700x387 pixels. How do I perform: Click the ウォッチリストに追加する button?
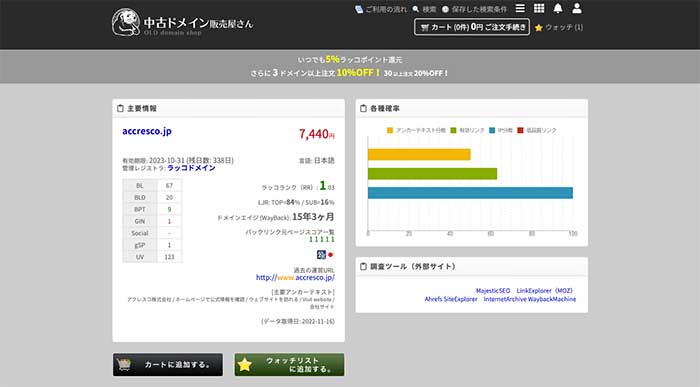[x=289, y=365]
